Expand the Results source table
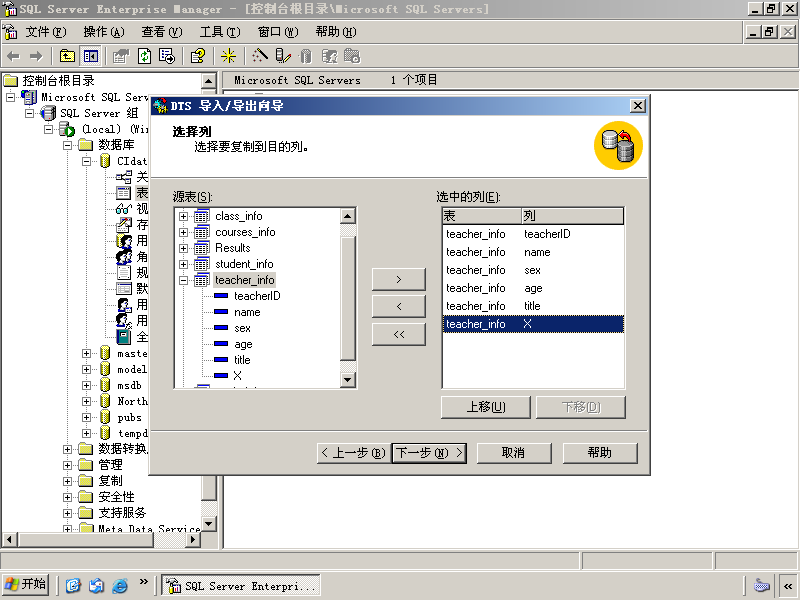Viewport: 800px width, 600px height. tap(183, 248)
